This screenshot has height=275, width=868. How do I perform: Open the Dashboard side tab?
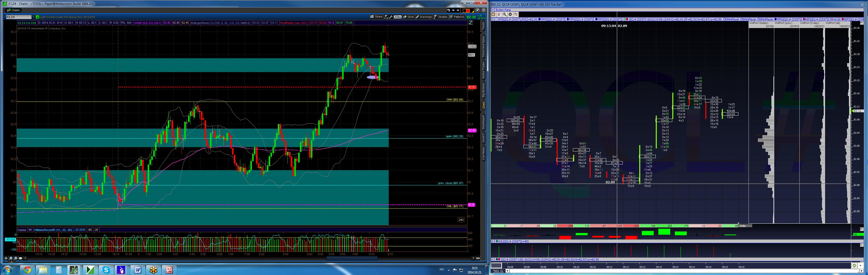tap(483, 122)
